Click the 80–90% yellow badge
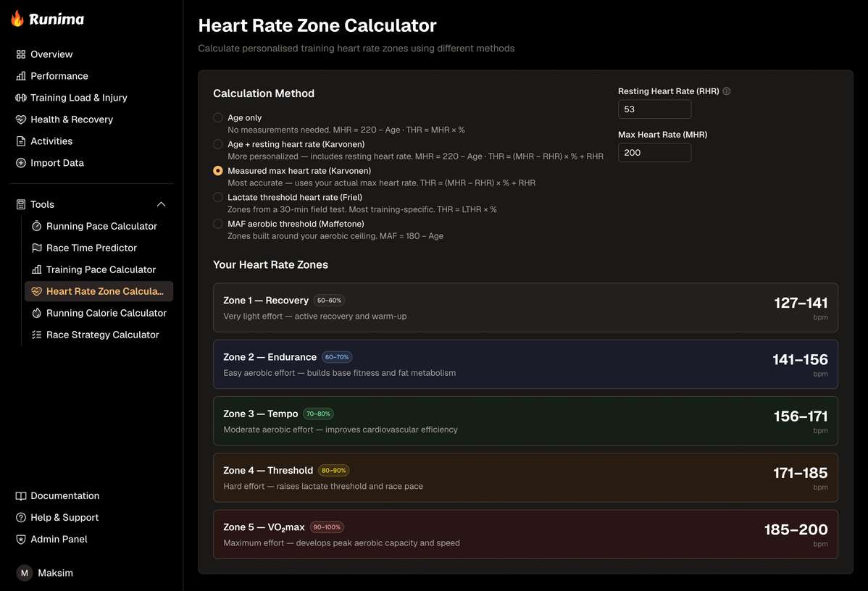Viewport: 868px width, 591px height. point(334,470)
